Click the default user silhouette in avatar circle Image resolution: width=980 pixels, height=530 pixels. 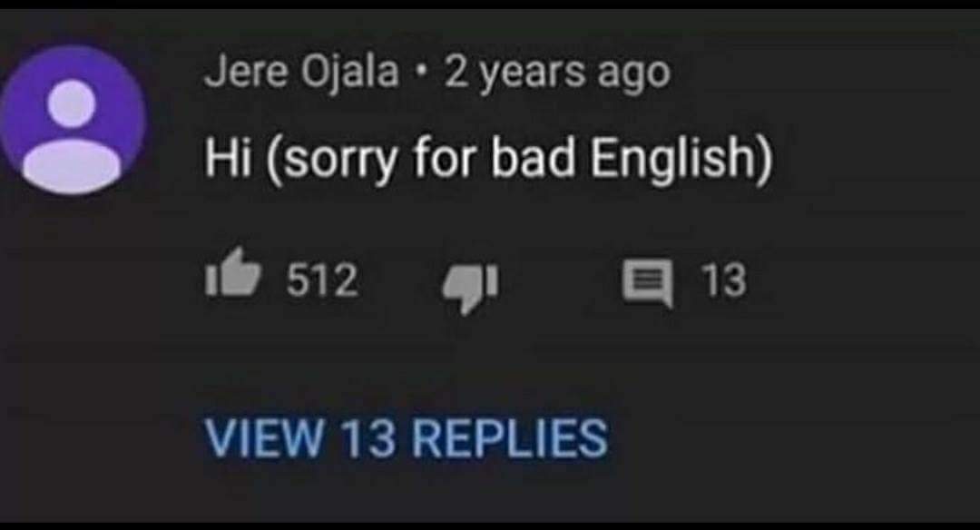72,136
